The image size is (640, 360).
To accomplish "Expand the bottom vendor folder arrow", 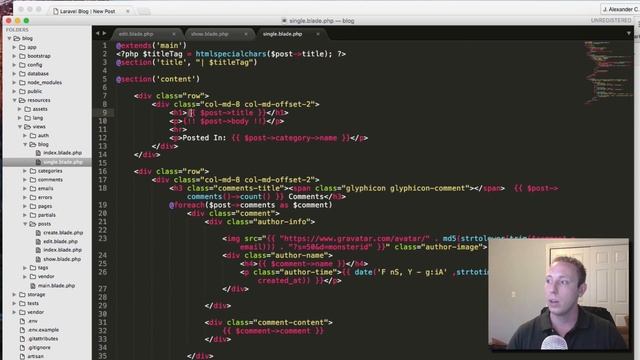I will (x=14, y=312).
